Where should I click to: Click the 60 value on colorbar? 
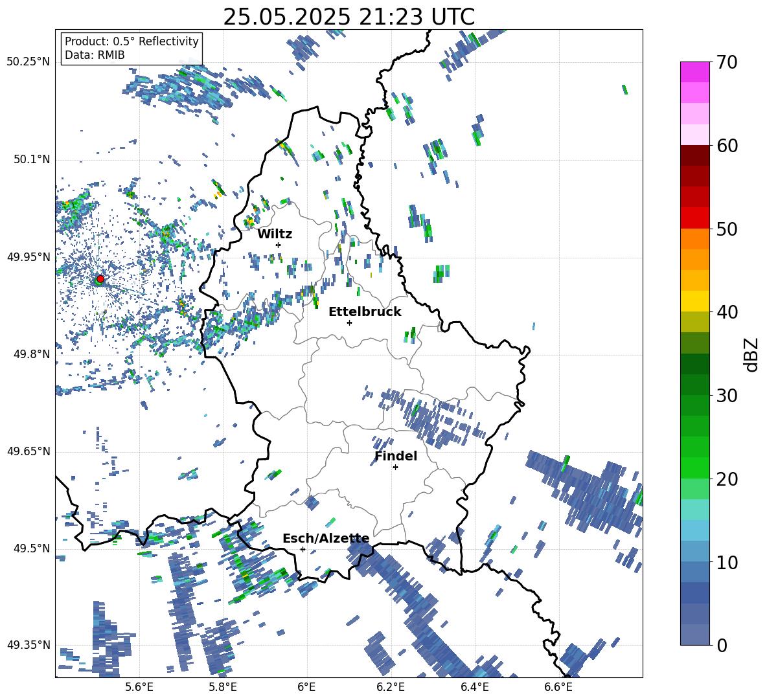pyautogui.click(x=727, y=146)
